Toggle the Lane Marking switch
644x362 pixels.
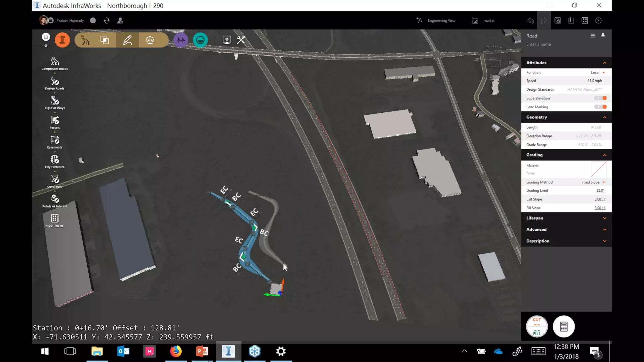coord(601,107)
